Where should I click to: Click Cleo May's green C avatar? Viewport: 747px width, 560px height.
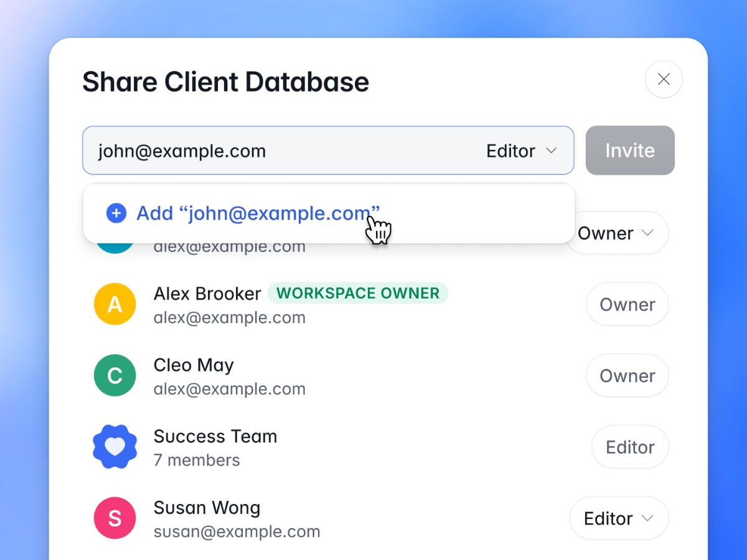[x=115, y=376]
